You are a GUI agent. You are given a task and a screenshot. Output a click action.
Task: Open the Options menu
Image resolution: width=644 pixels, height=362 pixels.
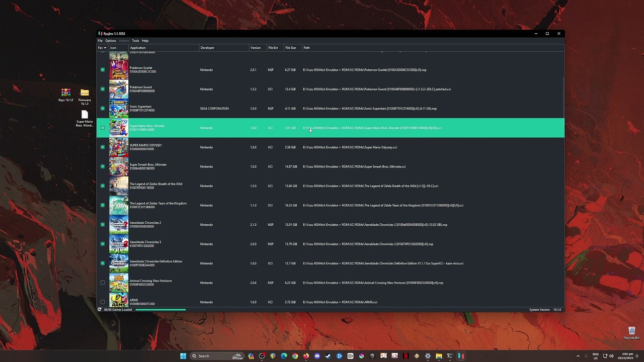[x=111, y=41]
